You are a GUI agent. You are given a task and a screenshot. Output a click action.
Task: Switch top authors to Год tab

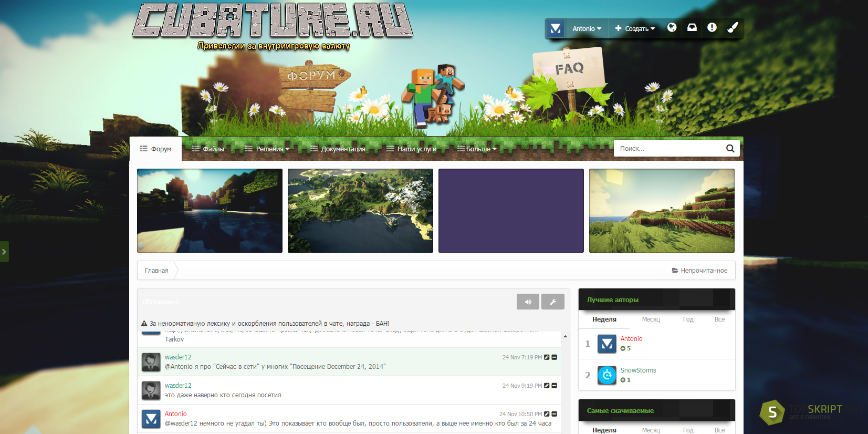click(x=688, y=319)
